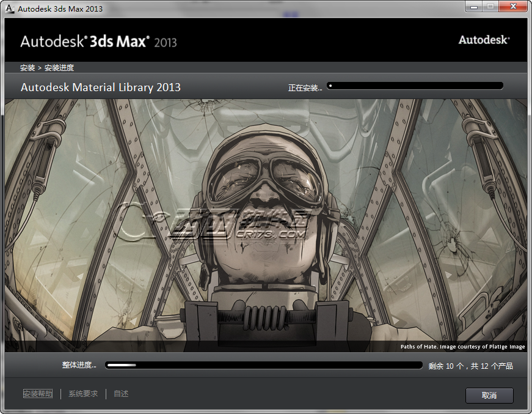532x414 pixels.
Task: Open the 安装帮助 link
Action: pos(38,394)
